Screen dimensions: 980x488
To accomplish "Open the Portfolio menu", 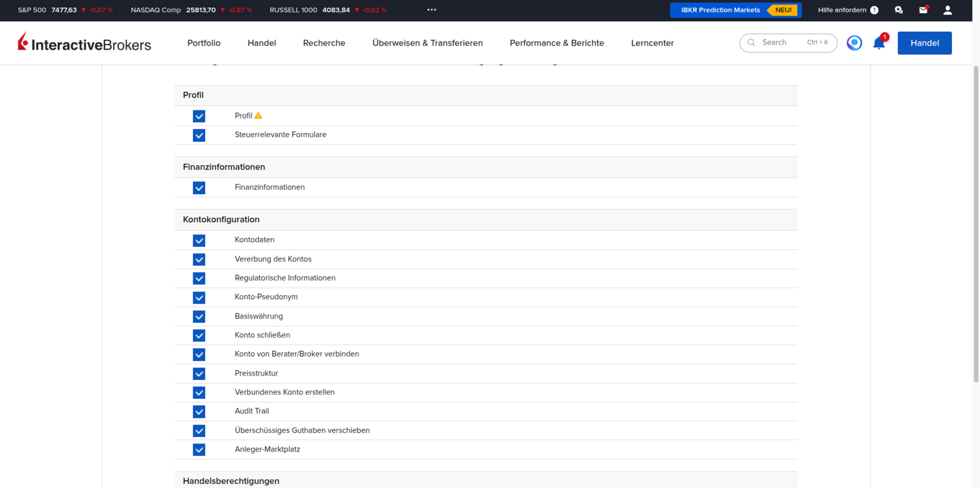I will tap(204, 43).
